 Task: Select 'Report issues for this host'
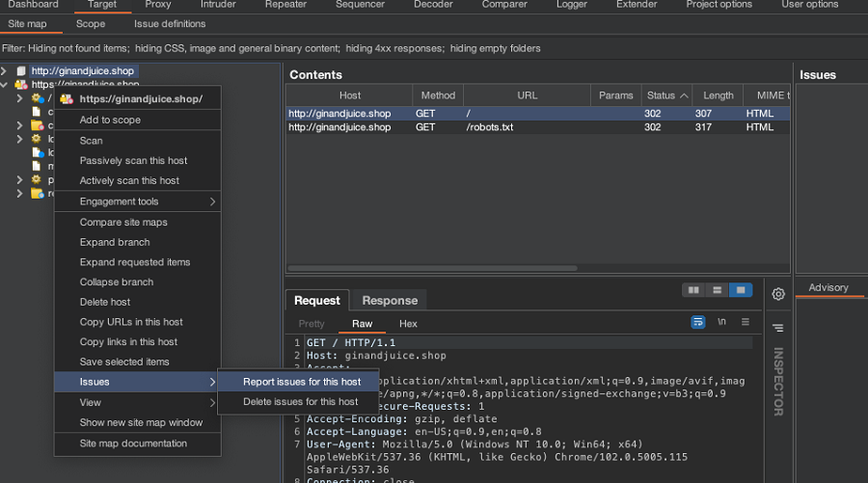301,382
